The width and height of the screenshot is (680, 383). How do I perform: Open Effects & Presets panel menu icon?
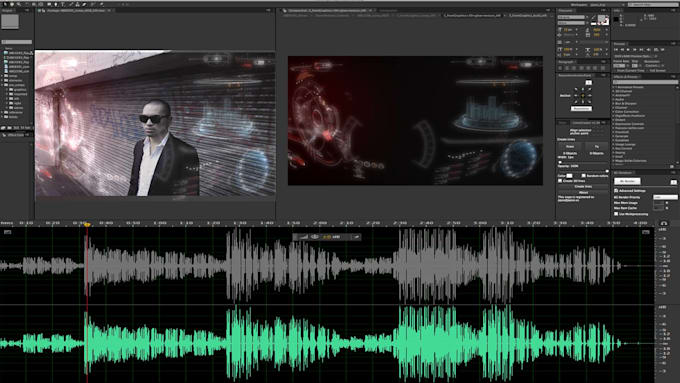673,77
